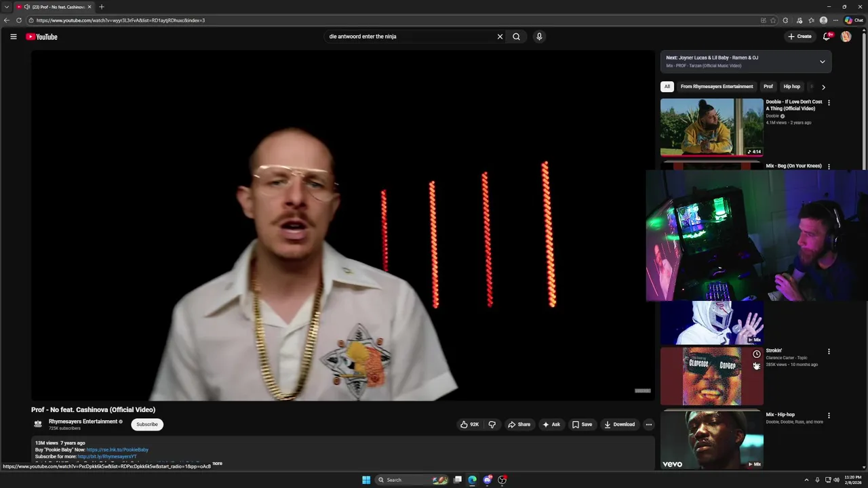The width and height of the screenshot is (868, 488).
Task: Save the video to a playlist
Action: point(582,424)
